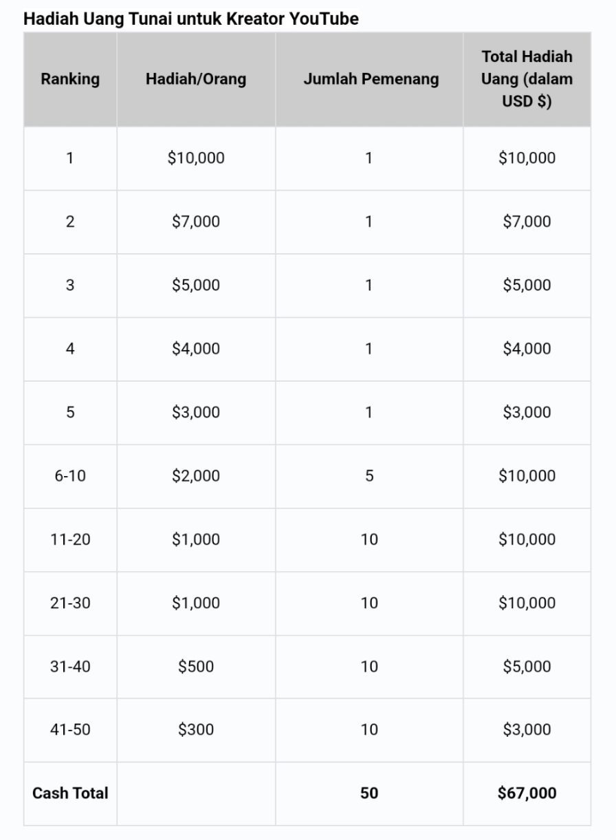Select the 'Cash Total' row label
616x840 pixels.
[70, 793]
